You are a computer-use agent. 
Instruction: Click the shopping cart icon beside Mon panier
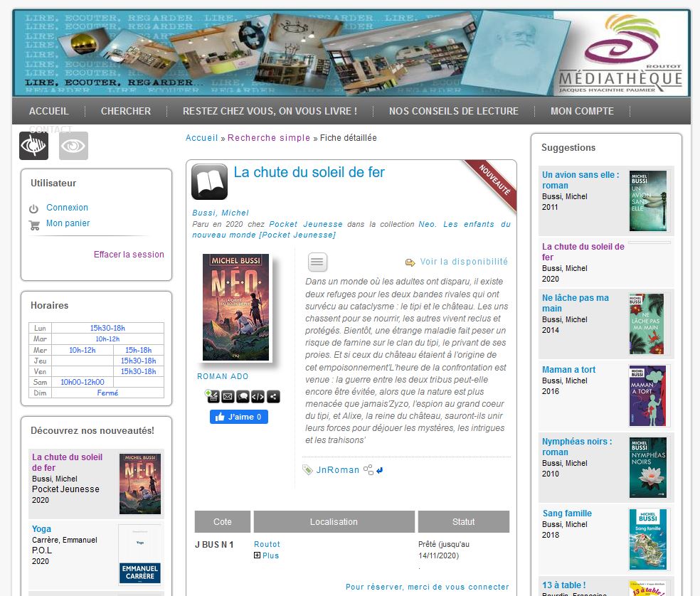[34, 225]
